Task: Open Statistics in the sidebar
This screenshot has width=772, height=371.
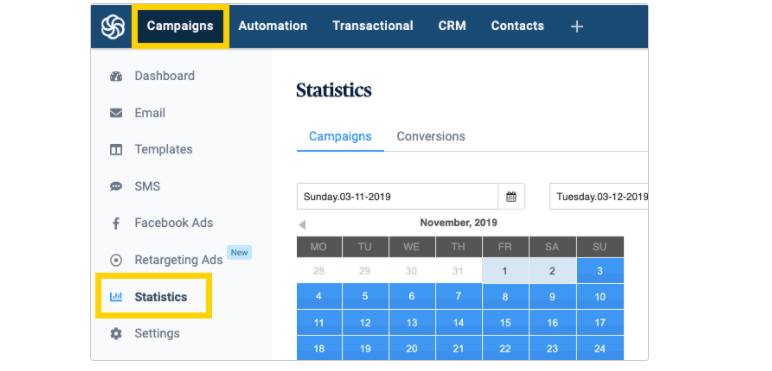Action: [161, 297]
